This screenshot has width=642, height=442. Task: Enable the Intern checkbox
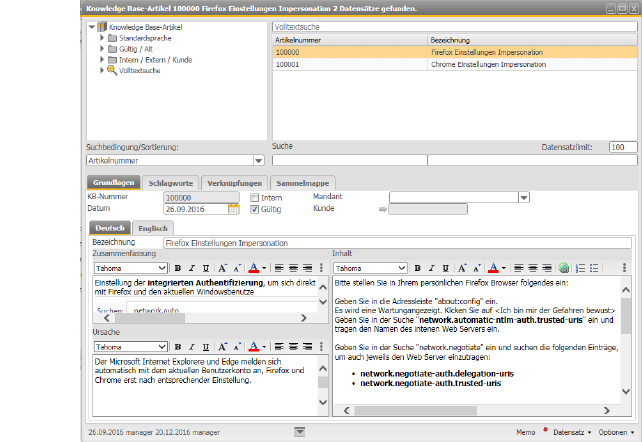tap(254, 198)
